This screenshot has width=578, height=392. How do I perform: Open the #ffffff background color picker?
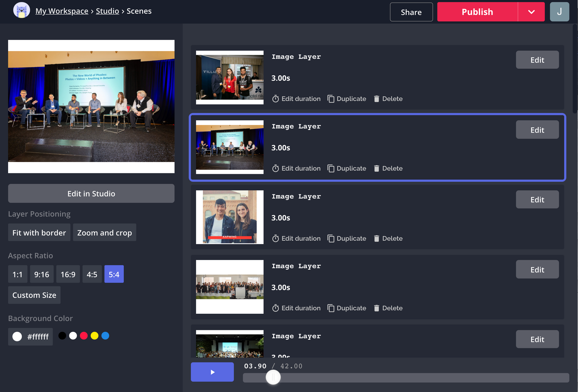[x=31, y=337]
